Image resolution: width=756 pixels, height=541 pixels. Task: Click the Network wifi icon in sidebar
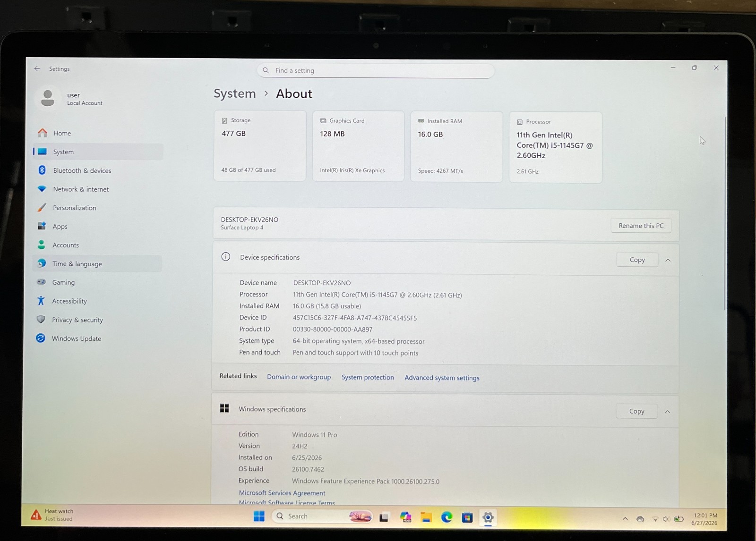42,189
